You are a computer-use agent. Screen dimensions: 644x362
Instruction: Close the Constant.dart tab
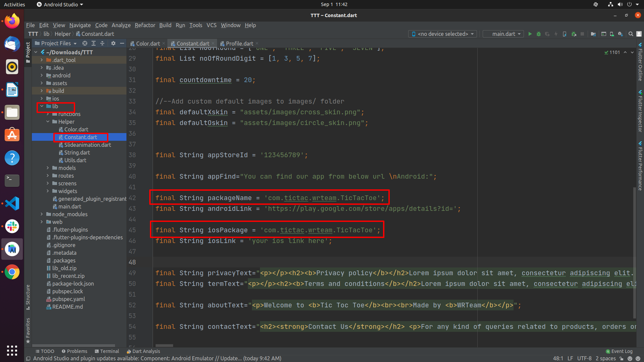coord(213,44)
